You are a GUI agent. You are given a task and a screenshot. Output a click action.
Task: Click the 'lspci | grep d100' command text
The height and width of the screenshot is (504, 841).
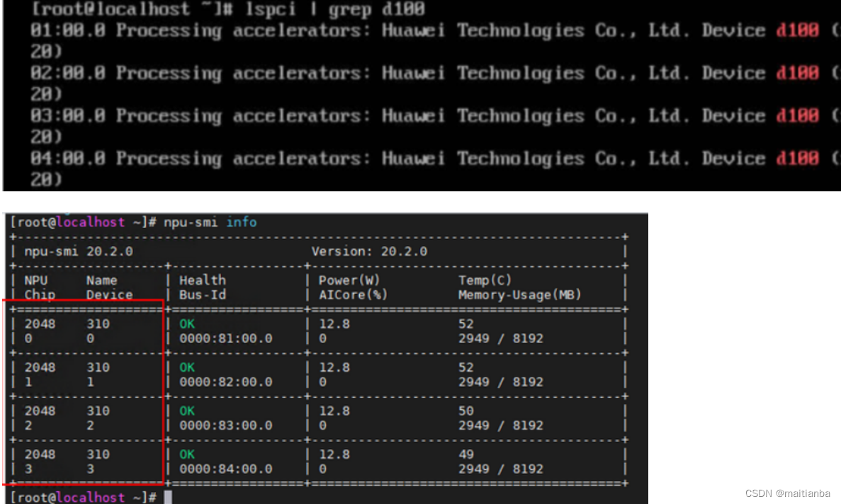point(334,8)
